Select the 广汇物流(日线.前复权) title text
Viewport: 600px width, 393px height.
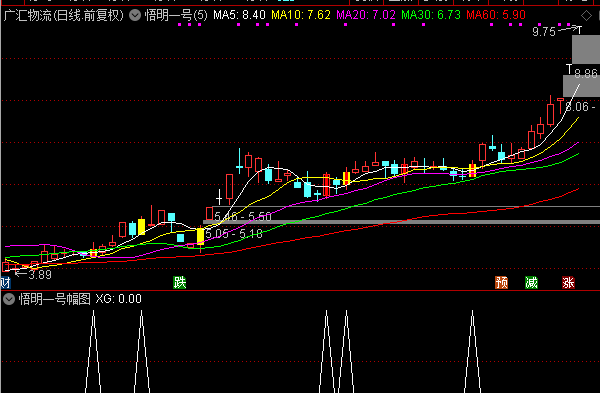point(64,15)
